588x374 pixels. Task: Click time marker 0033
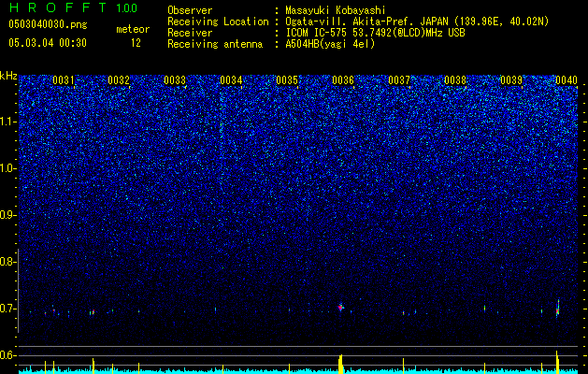pos(175,80)
